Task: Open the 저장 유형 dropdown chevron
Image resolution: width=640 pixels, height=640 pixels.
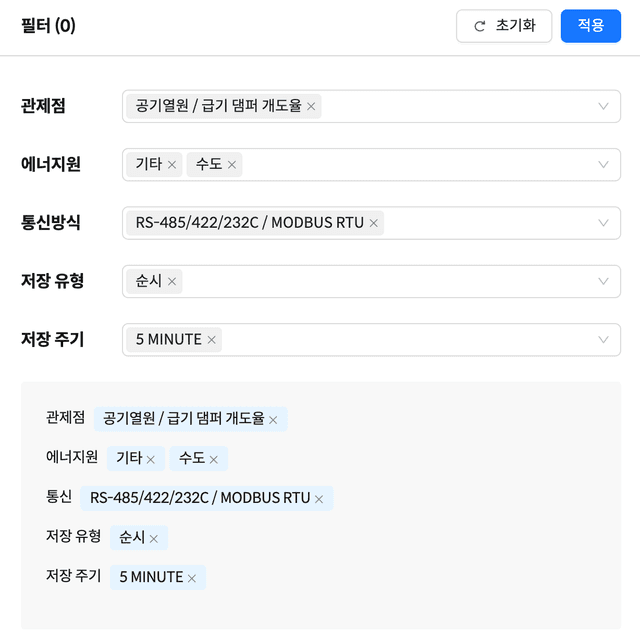Action: pyautogui.click(x=603, y=282)
